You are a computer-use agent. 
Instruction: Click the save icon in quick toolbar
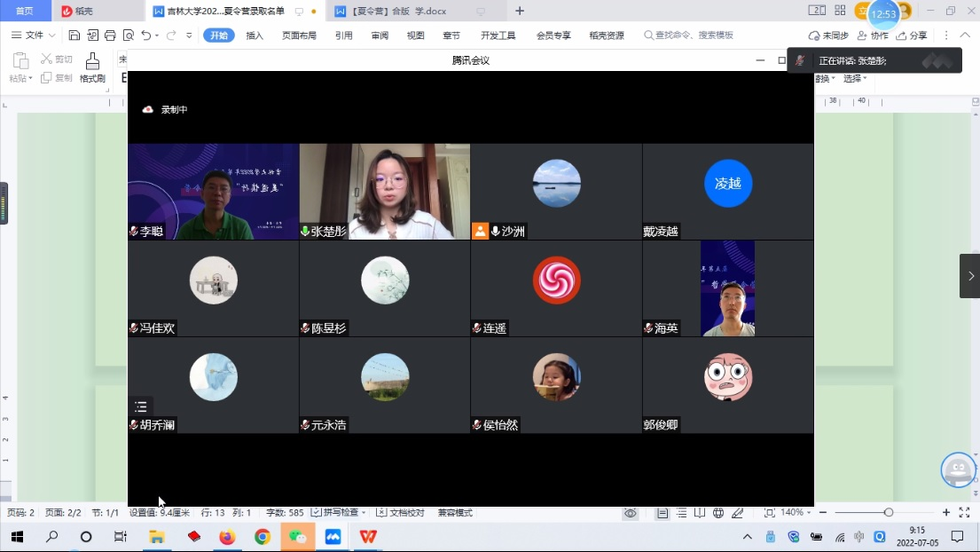74,35
